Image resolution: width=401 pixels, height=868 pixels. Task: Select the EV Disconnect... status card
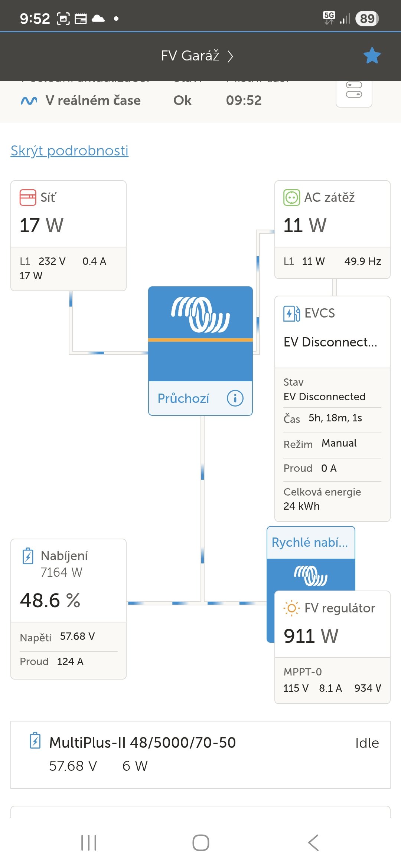coord(330,342)
